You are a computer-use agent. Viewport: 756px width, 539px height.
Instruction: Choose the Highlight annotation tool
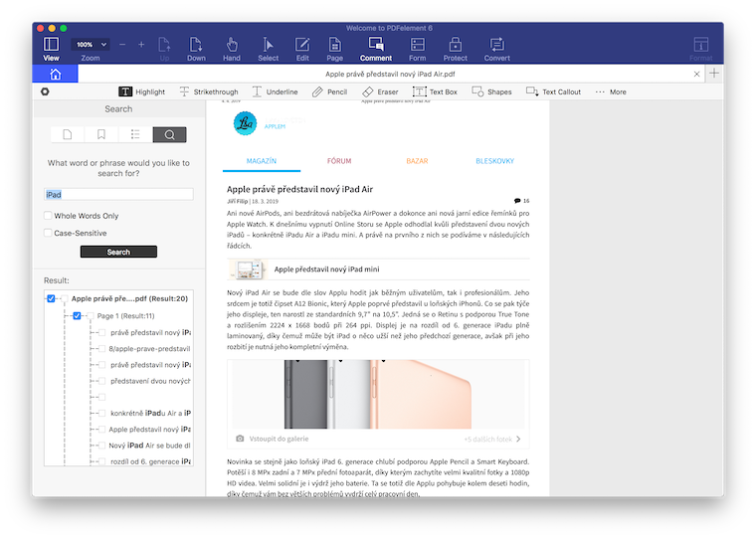tap(141, 91)
